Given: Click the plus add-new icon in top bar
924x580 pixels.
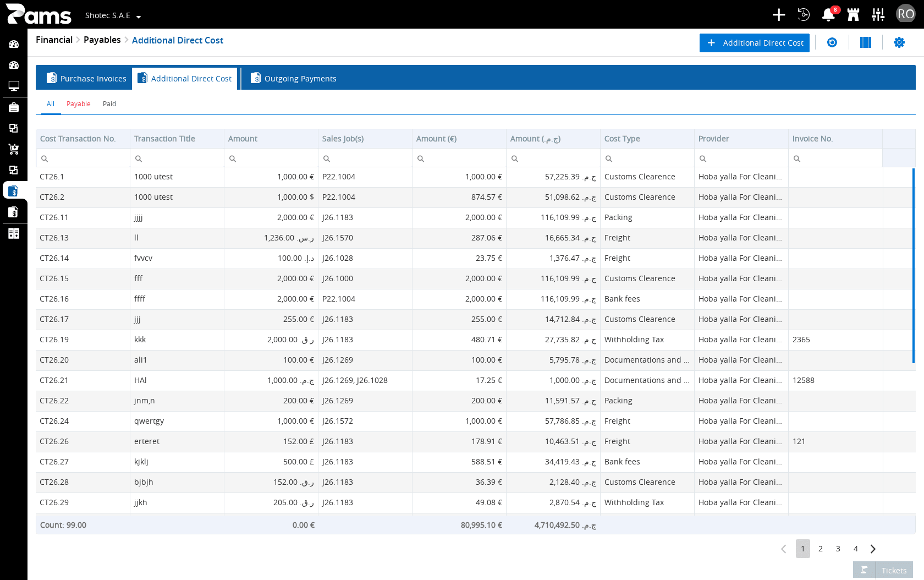Looking at the screenshot, I should coord(778,15).
